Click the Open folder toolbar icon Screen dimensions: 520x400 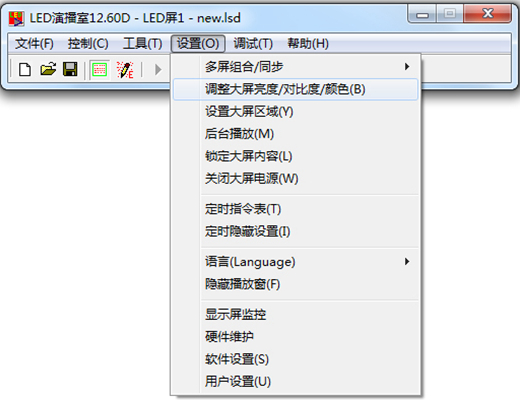48,70
